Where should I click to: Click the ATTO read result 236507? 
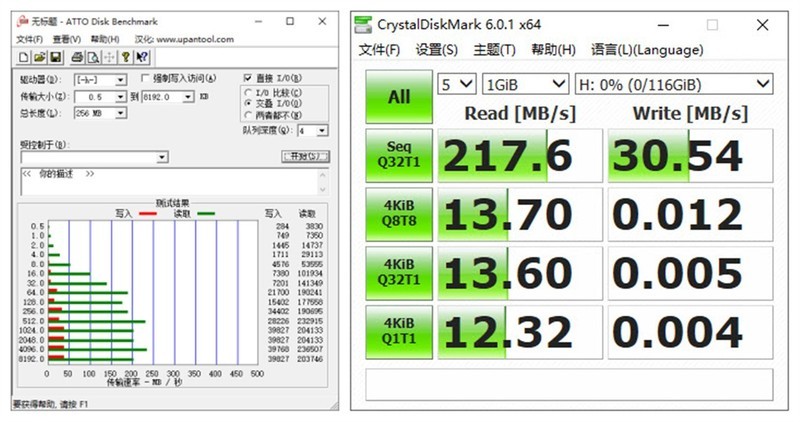310,350
